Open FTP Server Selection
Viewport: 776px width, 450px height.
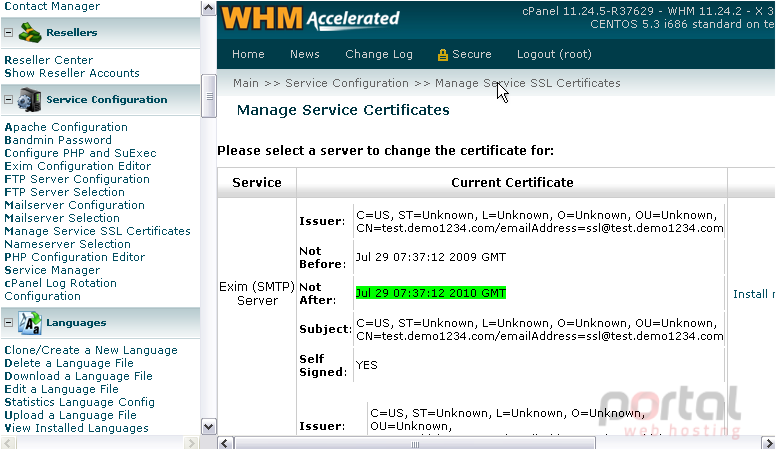click(x=64, y=192)
